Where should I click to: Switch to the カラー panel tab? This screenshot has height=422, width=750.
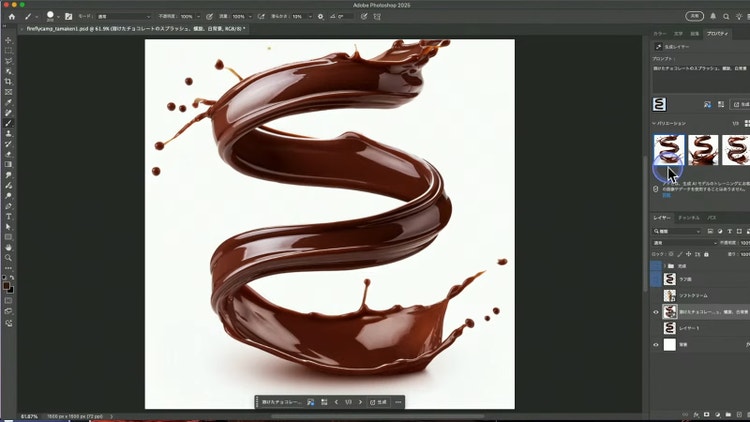click(x=660, y=34)
